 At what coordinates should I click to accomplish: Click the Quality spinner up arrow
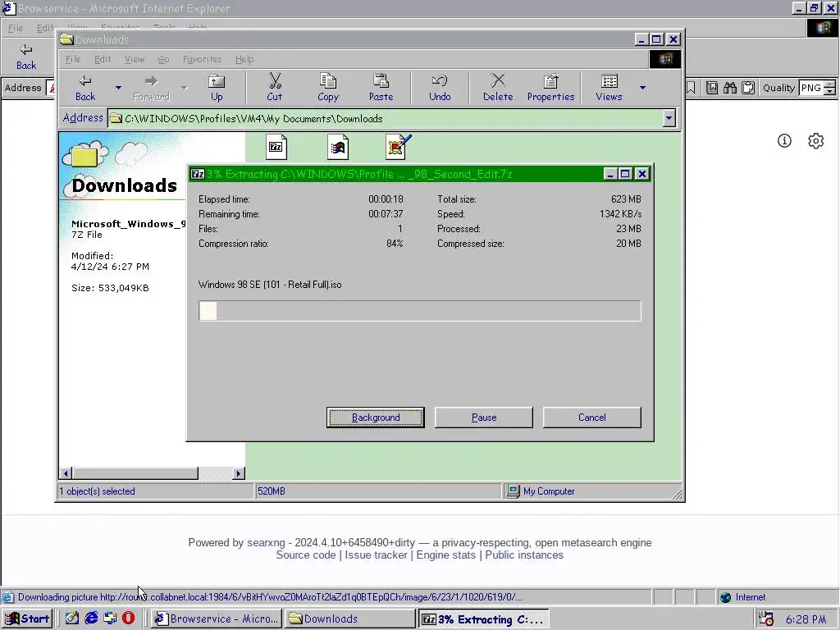(830, 84)
